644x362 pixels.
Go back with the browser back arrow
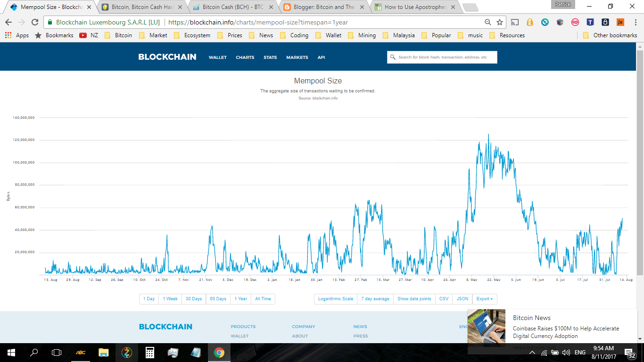point(8,22)
